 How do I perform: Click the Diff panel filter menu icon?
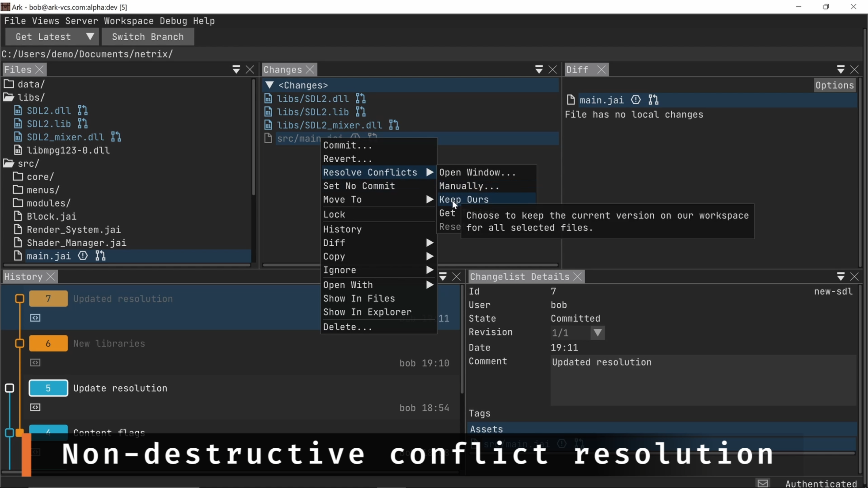841,69
